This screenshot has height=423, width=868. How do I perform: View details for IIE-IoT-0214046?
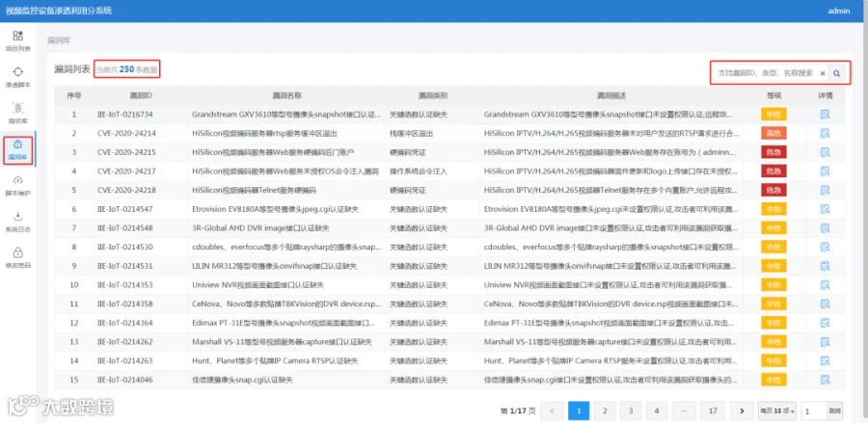click(825, 380)
